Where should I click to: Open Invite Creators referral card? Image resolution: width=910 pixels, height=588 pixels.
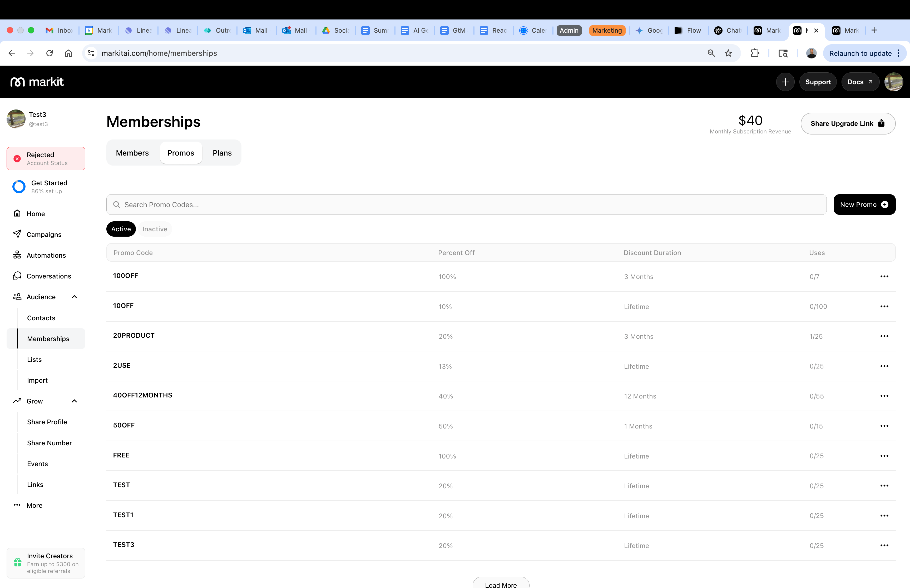click(46, 563)
